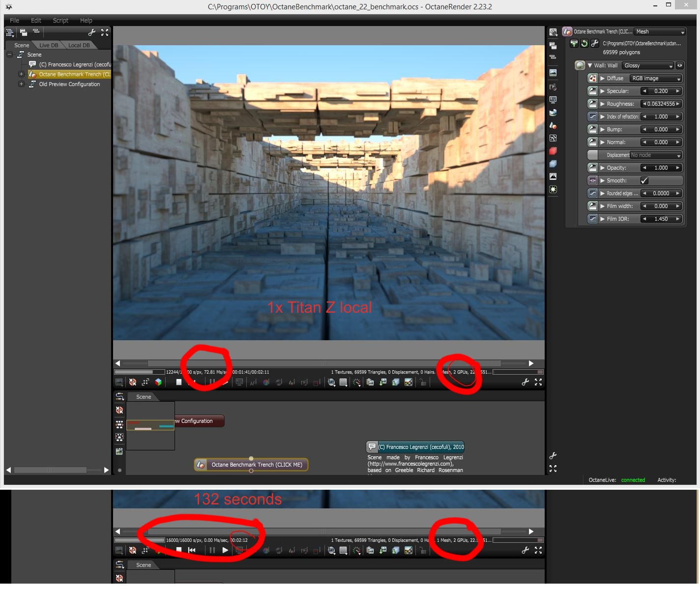Click the Bump value slider field
Image resolution: width=700 pixels, height=590 pixels.
point(661,129)
